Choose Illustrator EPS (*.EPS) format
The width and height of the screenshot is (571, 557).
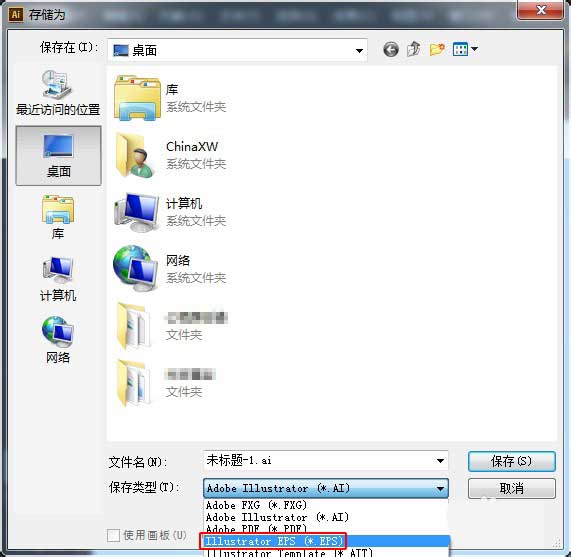(x=326, y=541)
